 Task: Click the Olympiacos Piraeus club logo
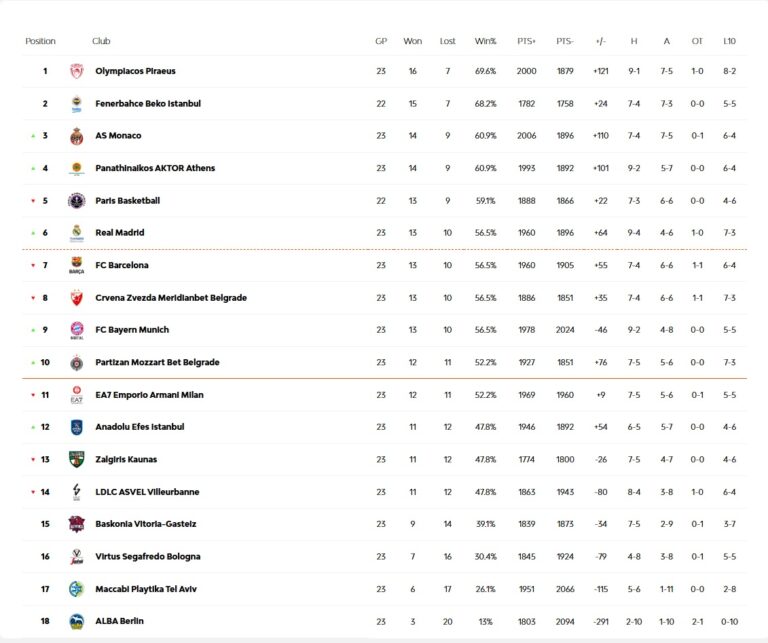click(77, 71)
